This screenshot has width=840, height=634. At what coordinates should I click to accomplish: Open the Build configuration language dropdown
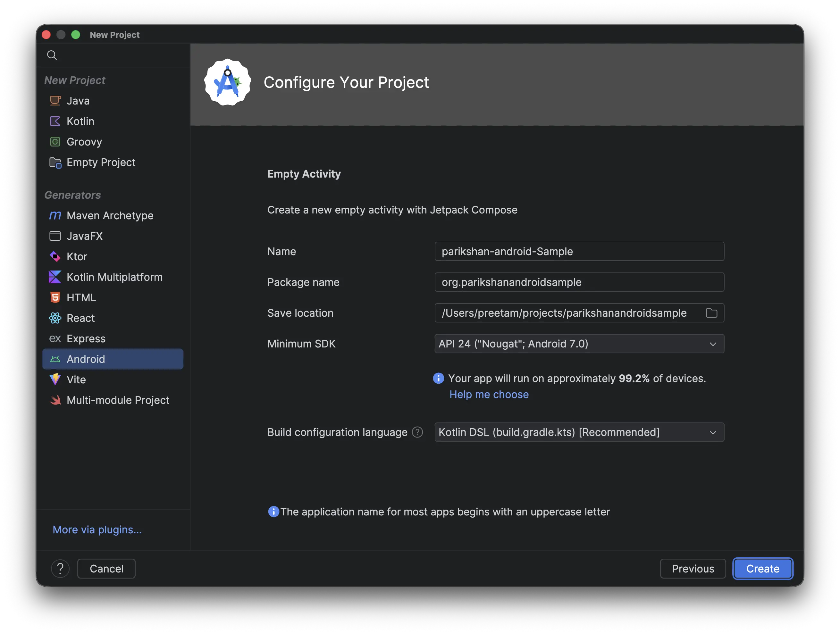tap(579, 432)
